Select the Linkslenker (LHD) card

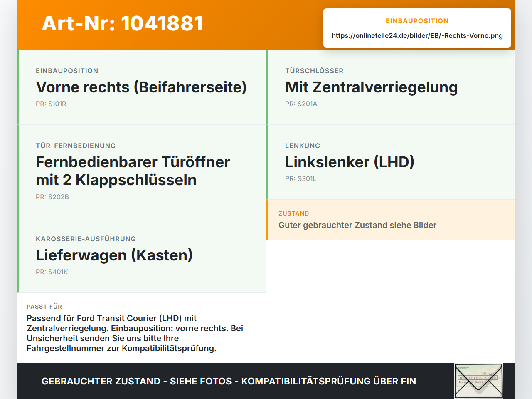[391, 162]
